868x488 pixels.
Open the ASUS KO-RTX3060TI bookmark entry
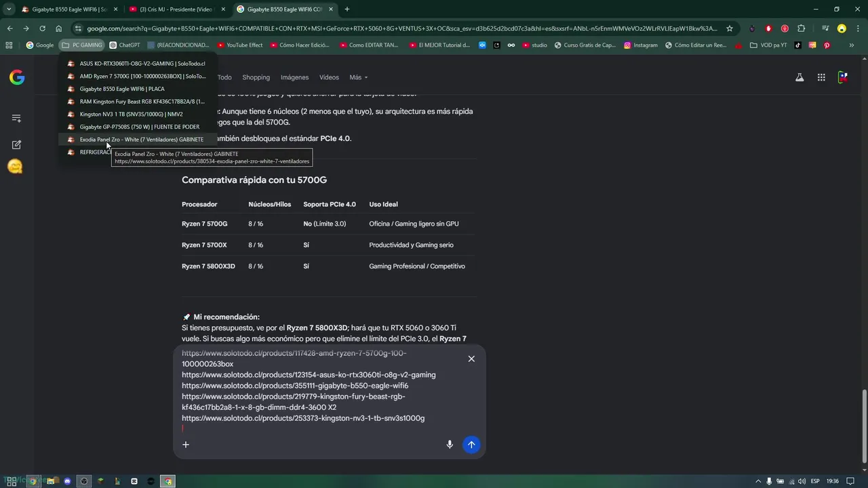pyautogui.click(x=138, y=64)
